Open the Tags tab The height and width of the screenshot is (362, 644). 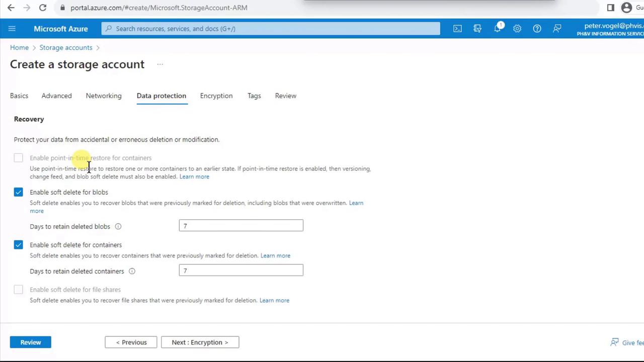point(254,96)
